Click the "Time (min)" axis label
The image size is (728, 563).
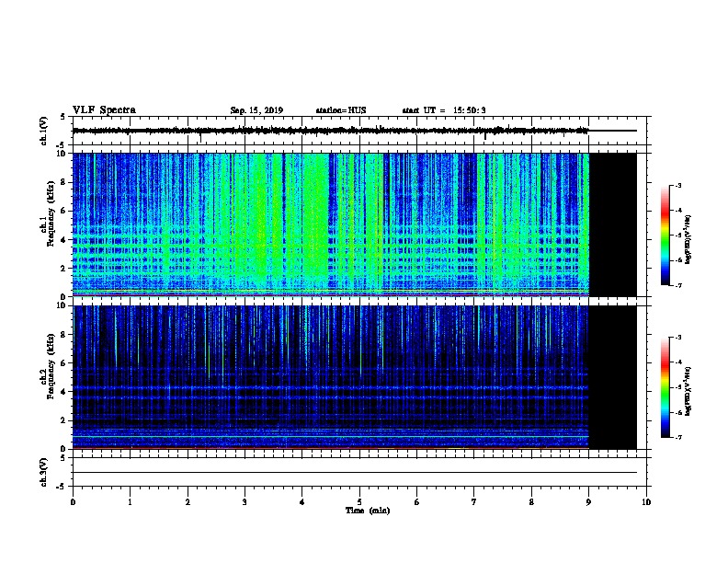pyautogui.click(x=368, y=511)
